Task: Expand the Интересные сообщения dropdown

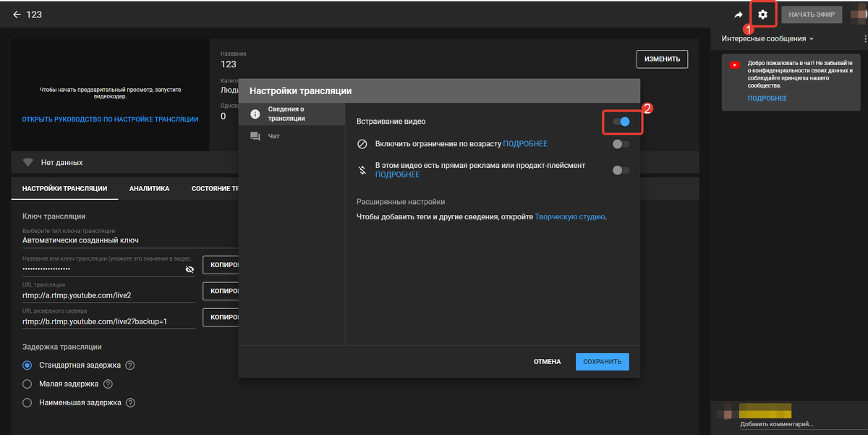Action: tap(767, 39)
